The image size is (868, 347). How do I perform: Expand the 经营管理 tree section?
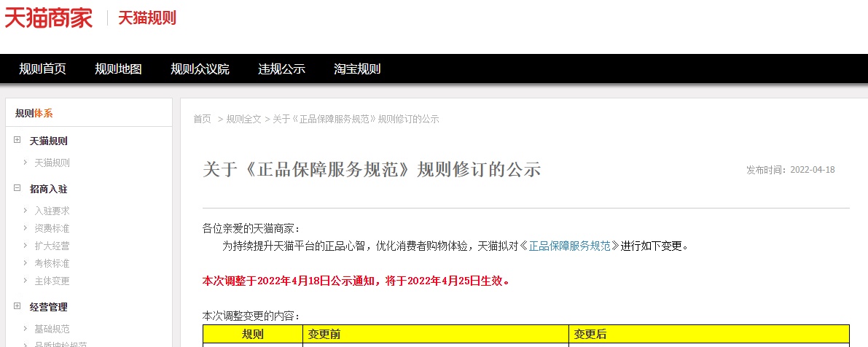pos(17,307)
